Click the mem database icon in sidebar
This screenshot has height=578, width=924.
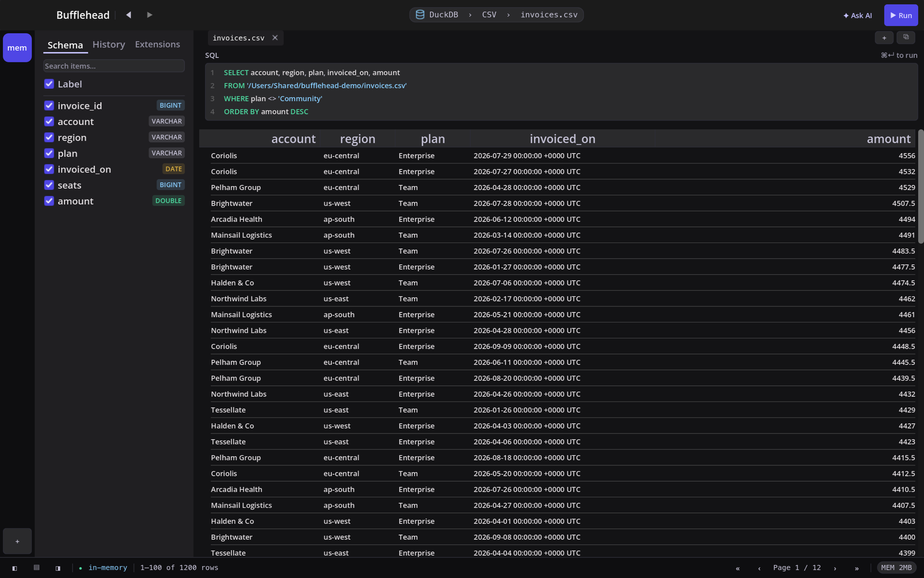(x=17, y=48)
